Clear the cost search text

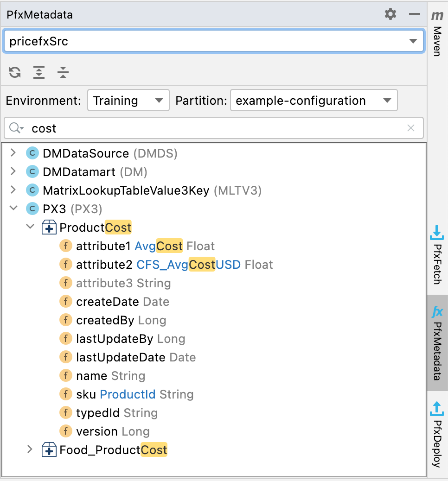pos(410,128)
